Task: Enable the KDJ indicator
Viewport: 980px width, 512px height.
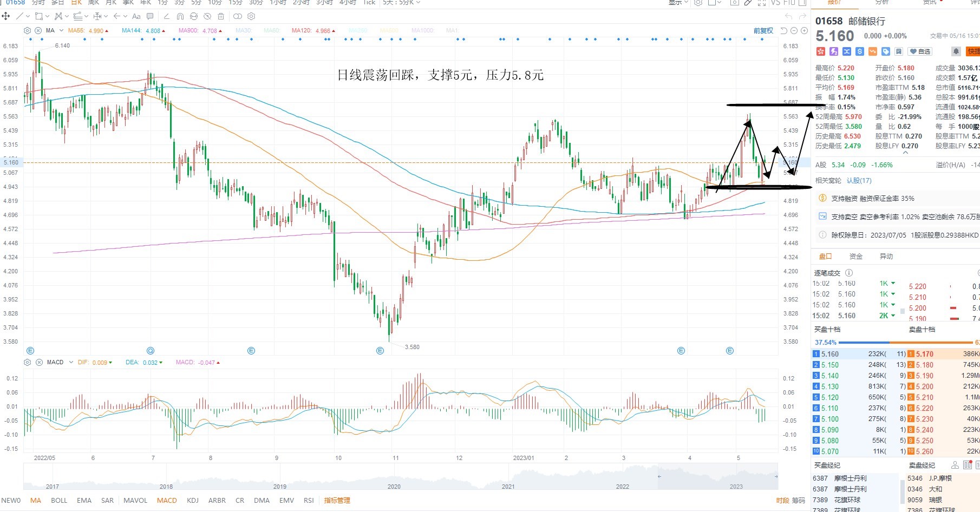Action: click(193, 501)
